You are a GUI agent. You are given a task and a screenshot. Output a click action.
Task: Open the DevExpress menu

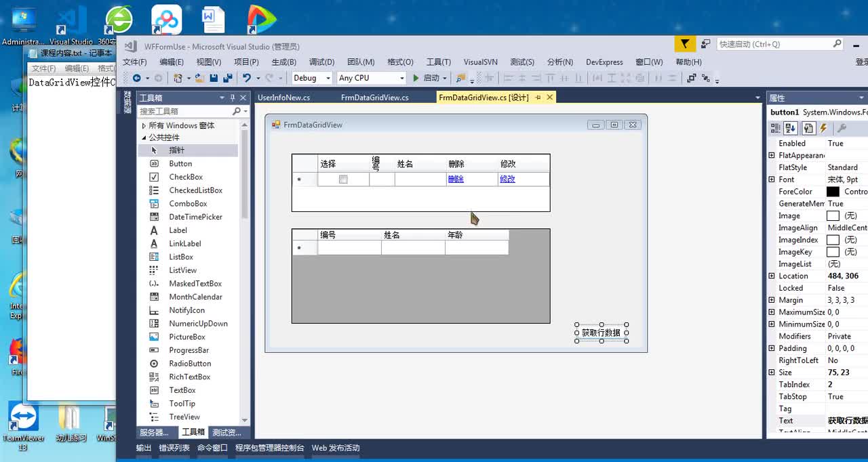click(604, 62)
